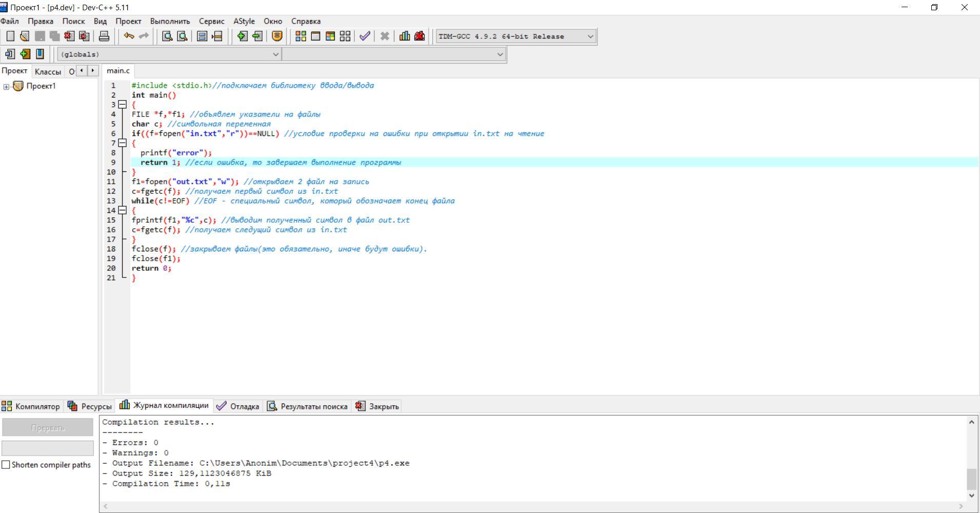This screenshot has width=980, height=513.
Task: Click the Compile icon with four colored squares
Action: [301, 36]
